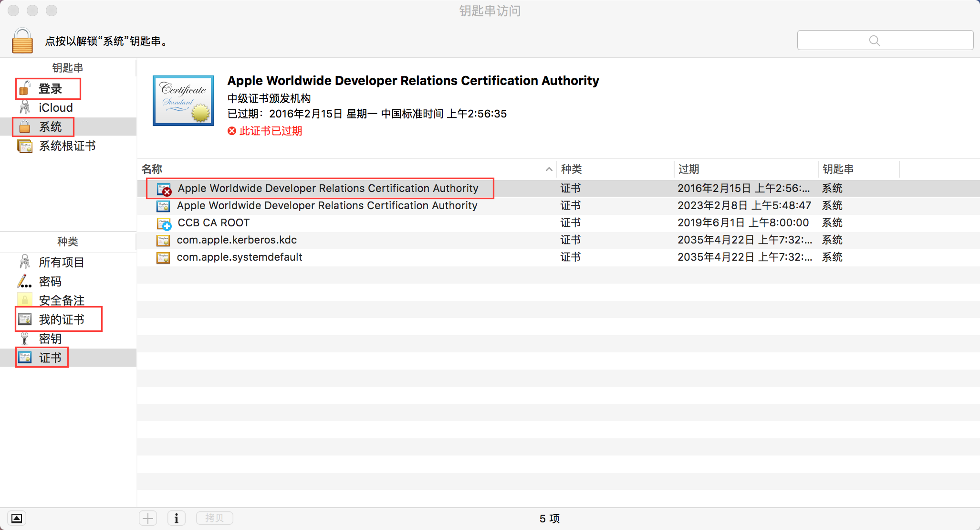The image size is (980, 530).
Task: Click the large Certificate Standard thumbnail
Action: click(183, 101)
